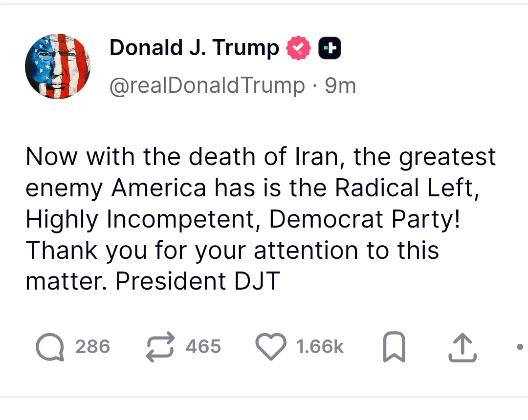Tap the share upload icon
Screen dimensions: 528x420
462,348
